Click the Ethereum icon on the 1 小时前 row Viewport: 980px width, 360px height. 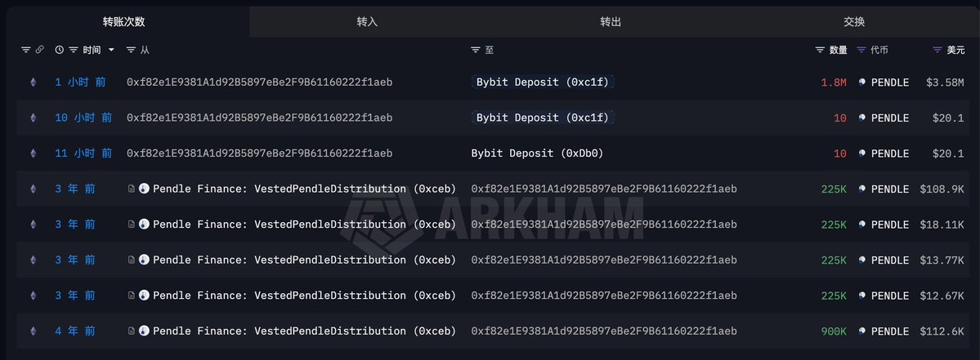pyautogui.click(x=34, y=82)
